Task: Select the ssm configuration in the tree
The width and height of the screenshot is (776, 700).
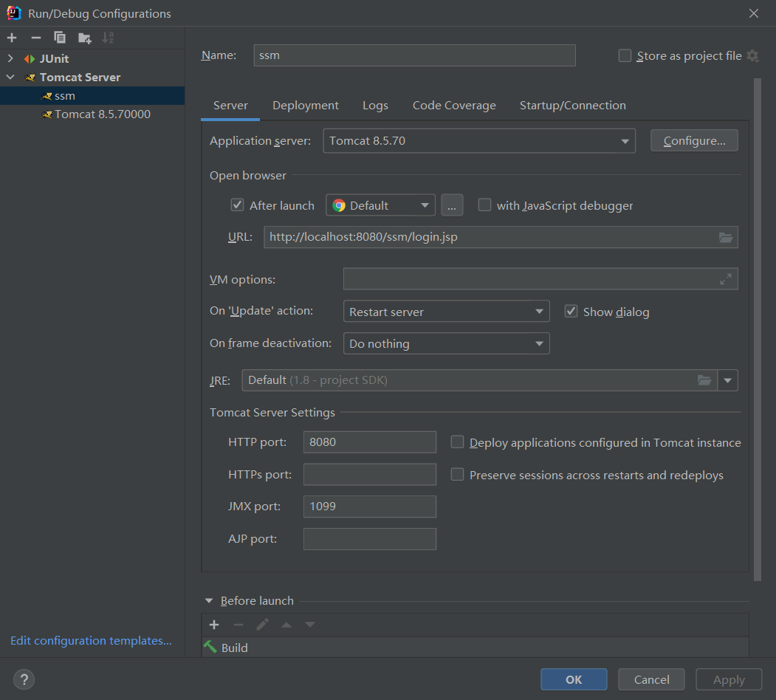Action: (x=92, y=95)
